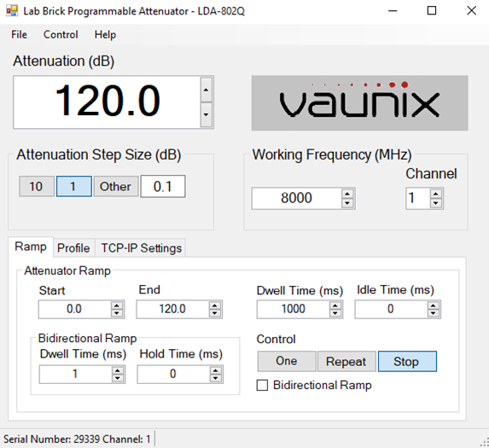The height and width of the screenshot is (448, 489).
Task: Open the Control menu
Action: 61,35
